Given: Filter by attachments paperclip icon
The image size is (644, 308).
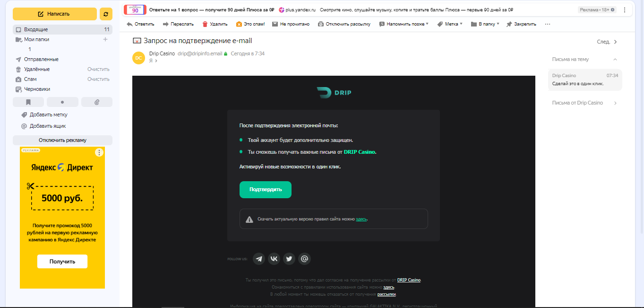Looking at the screenshot, I should pos(97,102).
